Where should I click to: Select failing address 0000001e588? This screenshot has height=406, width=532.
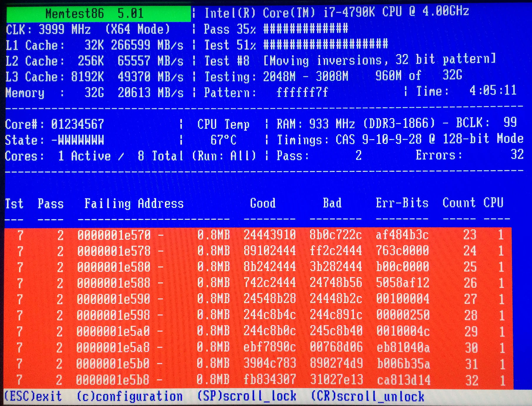(x=114, y=283)
